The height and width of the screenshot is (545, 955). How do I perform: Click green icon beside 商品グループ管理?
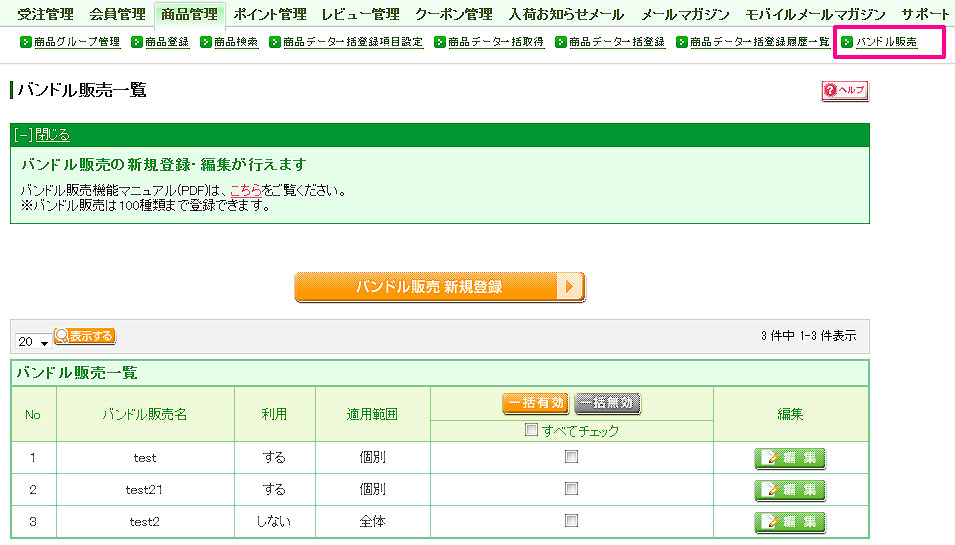click(x=26, y=42)
